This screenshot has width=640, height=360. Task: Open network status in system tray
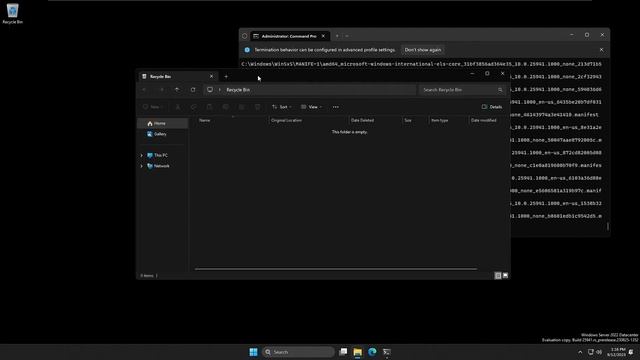(x=591, y=352)
